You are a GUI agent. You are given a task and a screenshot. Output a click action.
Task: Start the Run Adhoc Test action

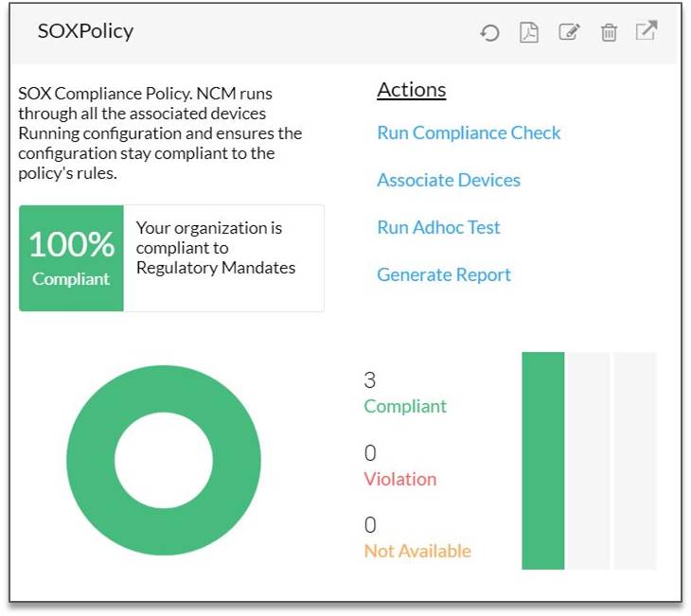438,227
